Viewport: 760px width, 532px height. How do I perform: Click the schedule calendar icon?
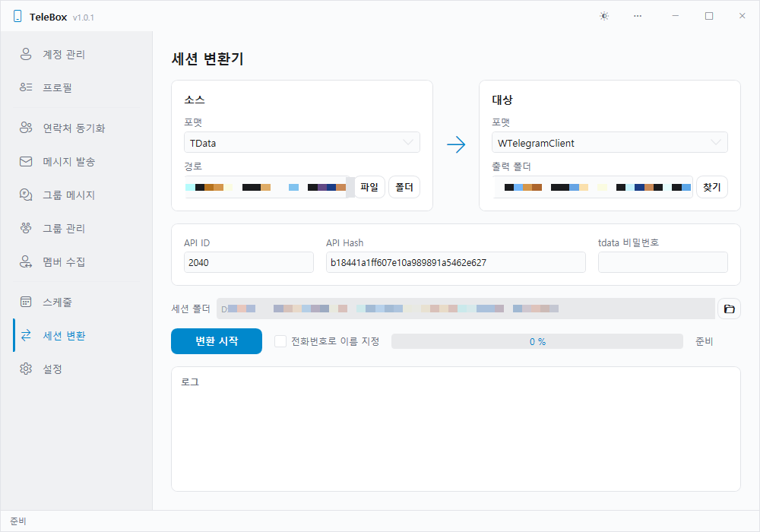click(26, 302)
